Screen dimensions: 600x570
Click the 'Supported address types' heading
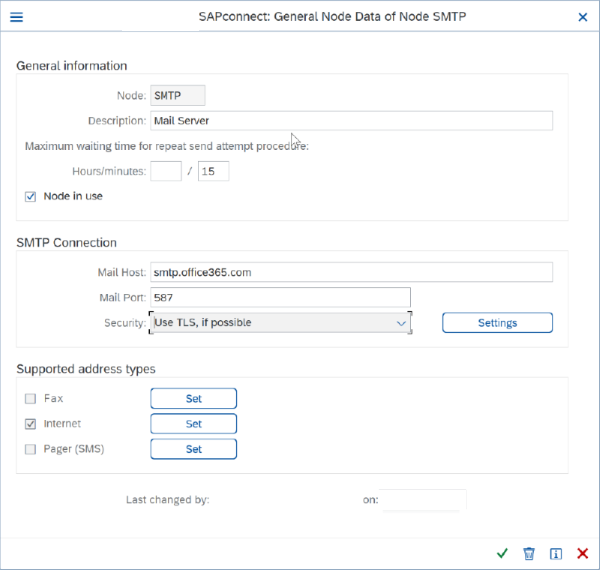[x=86, y=369]
